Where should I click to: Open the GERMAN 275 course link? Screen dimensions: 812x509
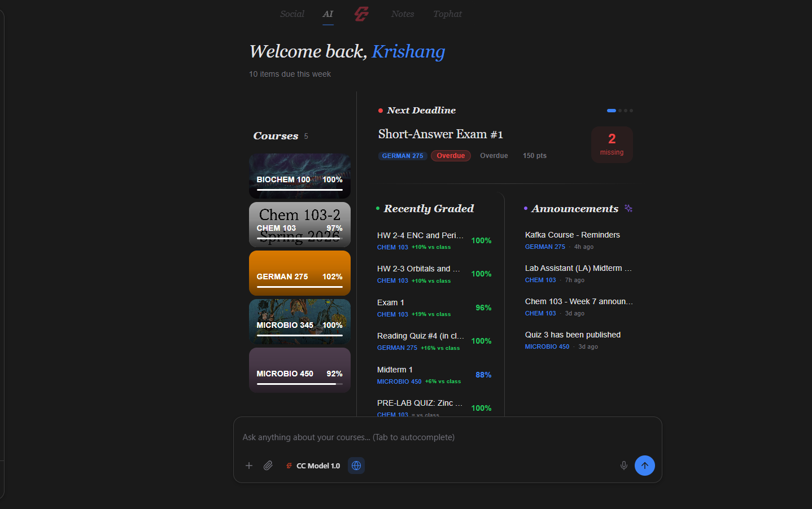[x=403, y=155]
